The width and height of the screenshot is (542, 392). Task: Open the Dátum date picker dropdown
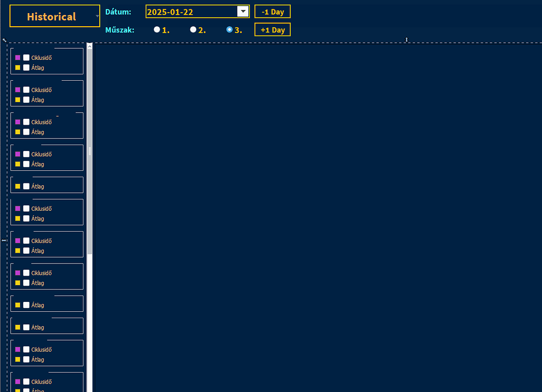243,11
